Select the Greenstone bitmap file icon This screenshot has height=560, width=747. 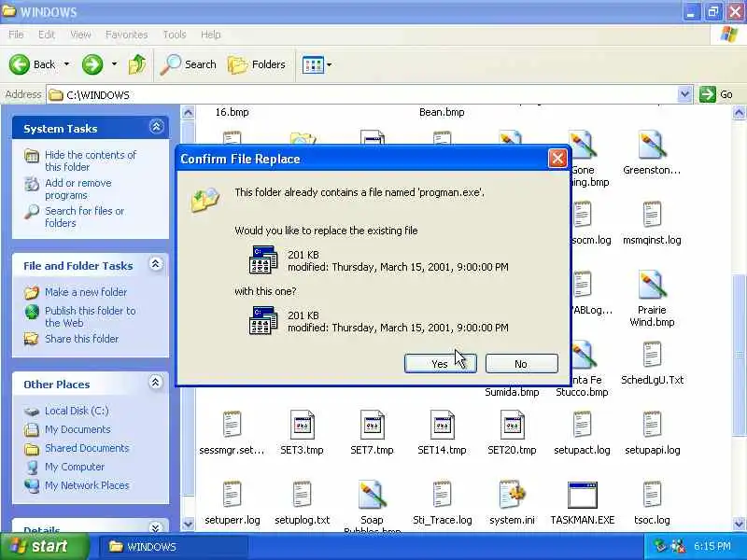pos(651,145)
